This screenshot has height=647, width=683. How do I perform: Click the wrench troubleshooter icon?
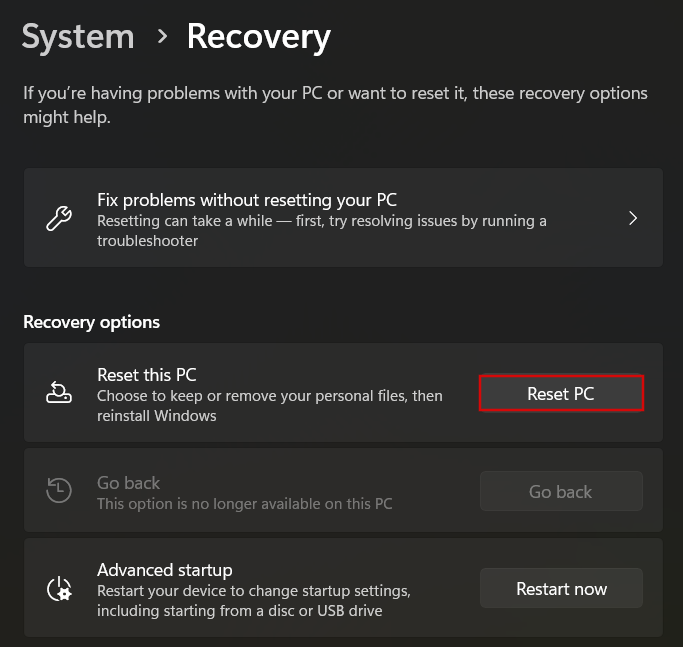click(x=59, y=218)
